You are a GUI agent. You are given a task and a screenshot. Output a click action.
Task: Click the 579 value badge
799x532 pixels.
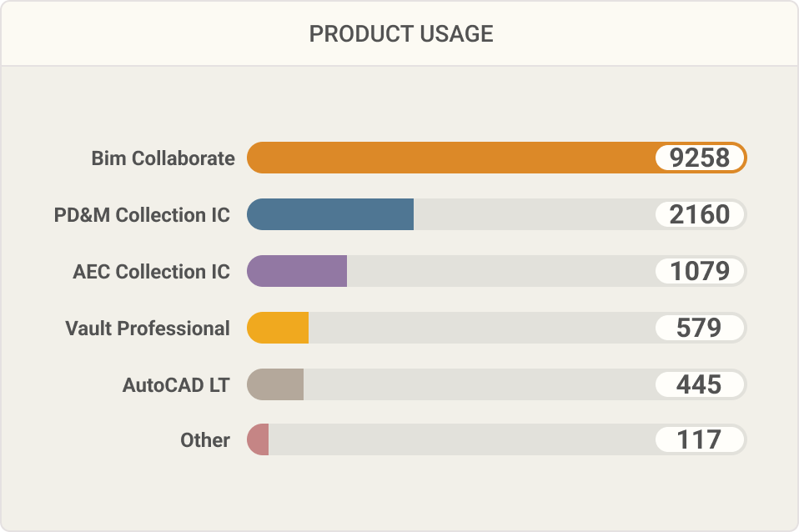[700, 328]
